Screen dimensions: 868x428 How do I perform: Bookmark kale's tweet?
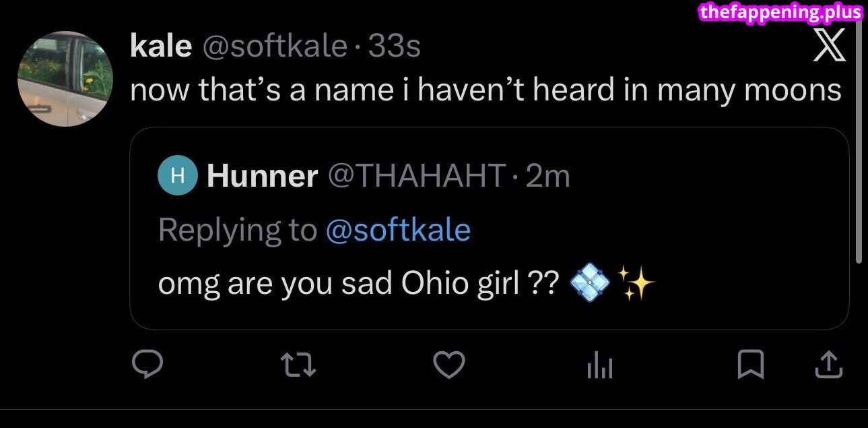point(750,365)
